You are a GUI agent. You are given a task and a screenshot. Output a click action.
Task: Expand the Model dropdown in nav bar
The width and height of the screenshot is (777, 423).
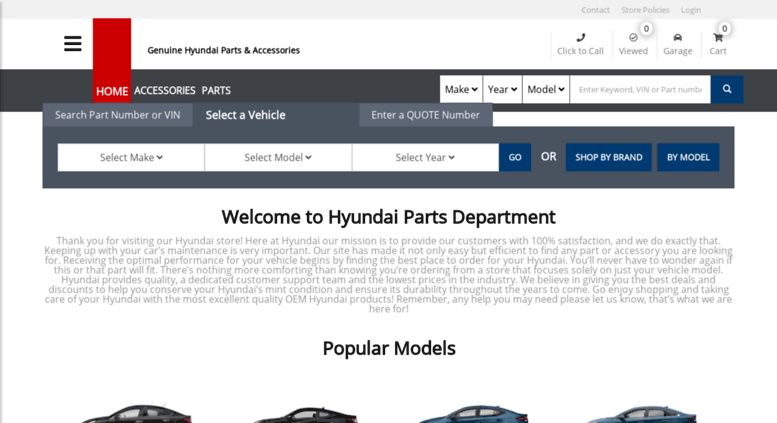coord(546,89)
